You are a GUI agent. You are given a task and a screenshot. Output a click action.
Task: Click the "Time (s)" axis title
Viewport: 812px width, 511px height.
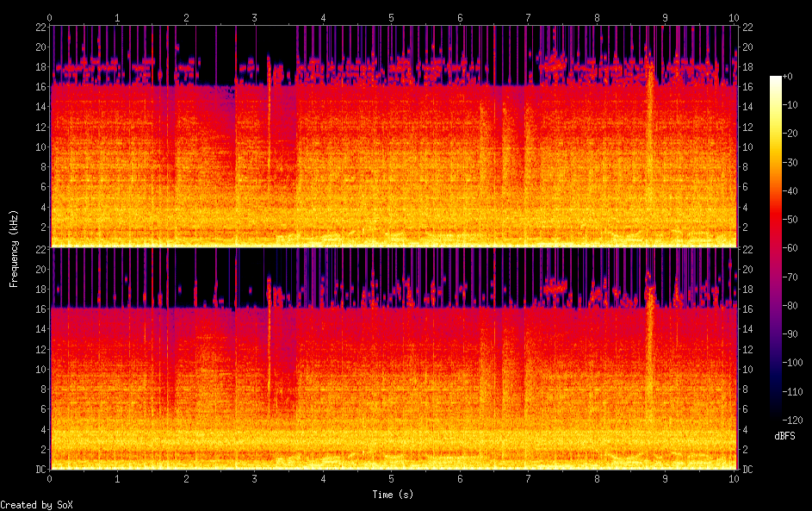pyautogui.click(x=392, y=495)
